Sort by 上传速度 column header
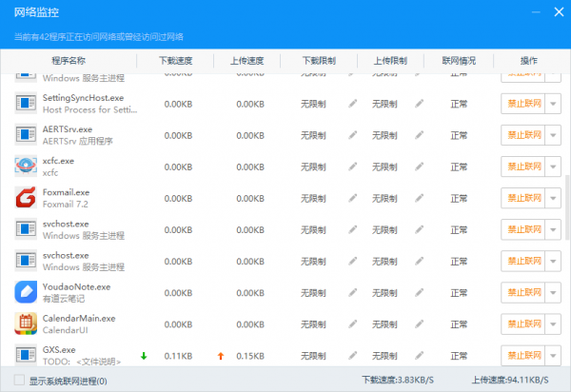This screenshot has height=392, width=571. (x=246, y=60)
